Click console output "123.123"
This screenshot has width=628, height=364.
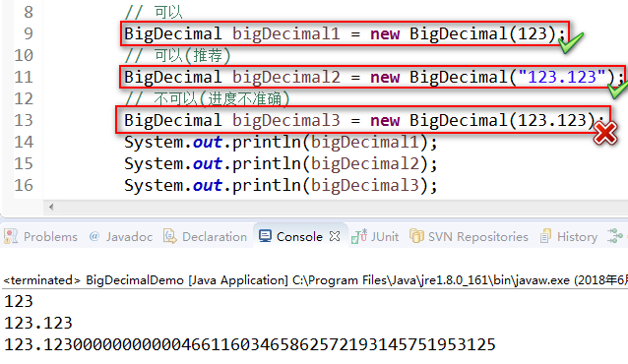(38, 323)
